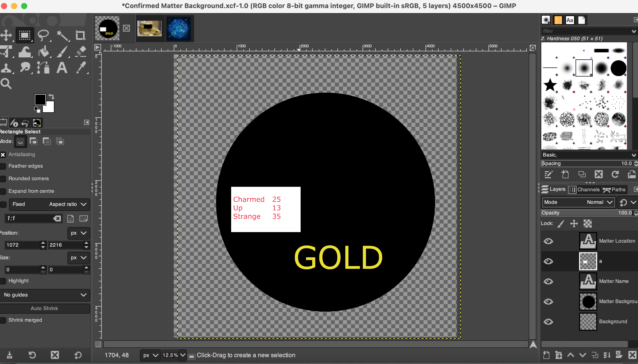This screenshot has width=638, height=364.
Task: Hide the Matter Name layer
Action: click(548, 281)
